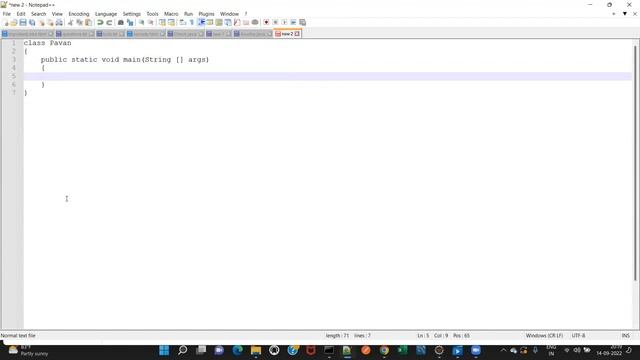
Task: Click the Replace toolbar icon
Action: [130, 22]
